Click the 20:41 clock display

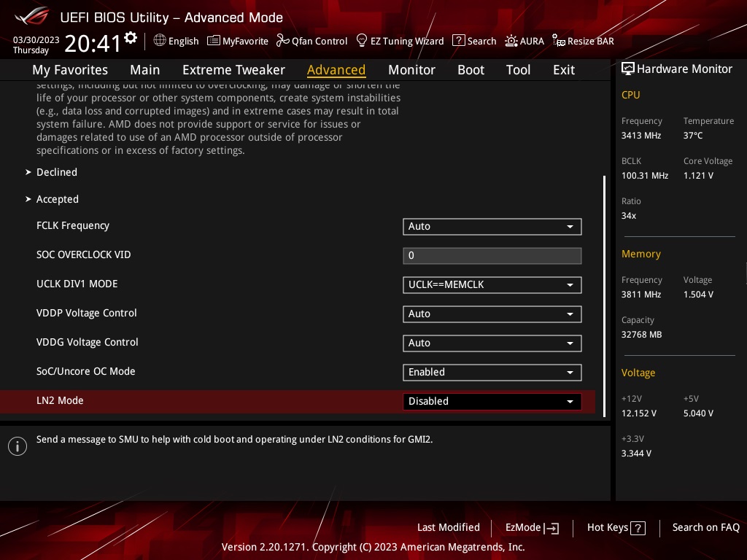(x=93, y=43)
